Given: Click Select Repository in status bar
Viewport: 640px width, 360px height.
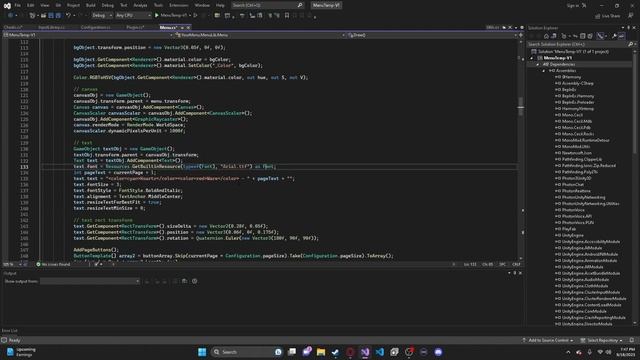Looking at the screenshot, I should 602,340.
